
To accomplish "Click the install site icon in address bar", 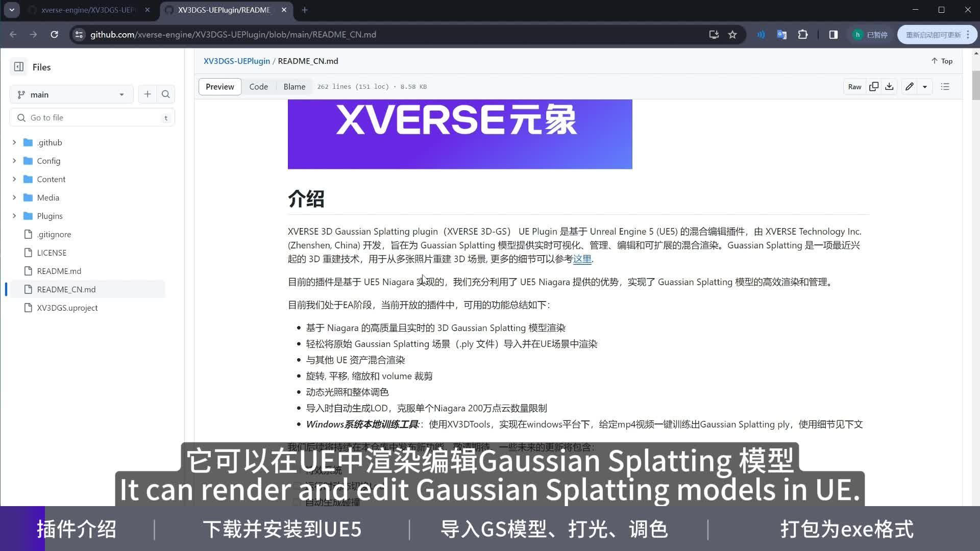I will pyautogui.click(x=713, y=34).
